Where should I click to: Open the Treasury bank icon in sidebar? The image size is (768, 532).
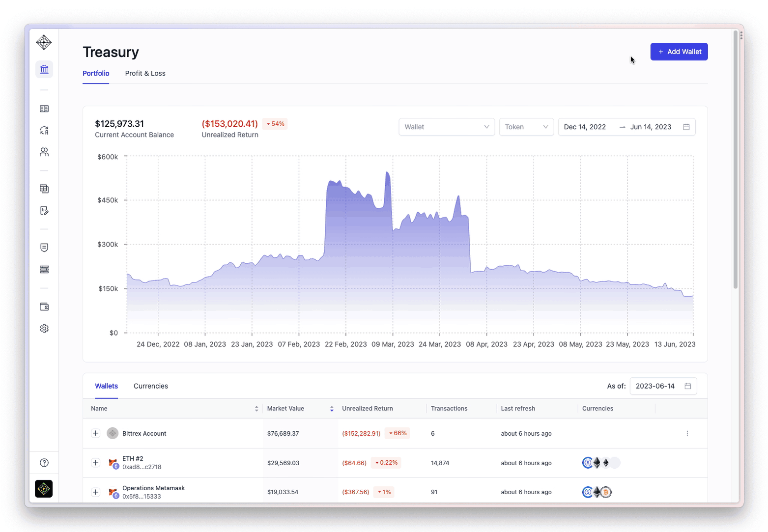44,69
